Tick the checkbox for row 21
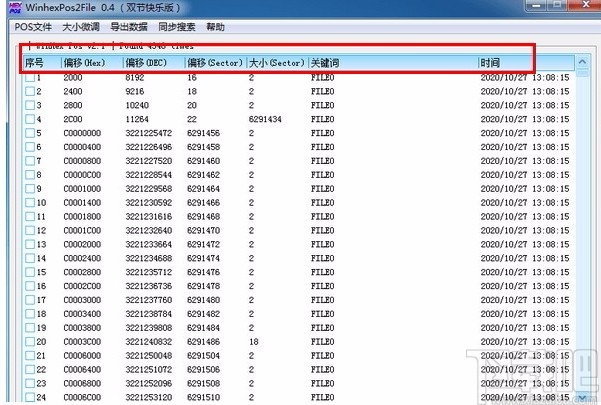 pos(30,356)
